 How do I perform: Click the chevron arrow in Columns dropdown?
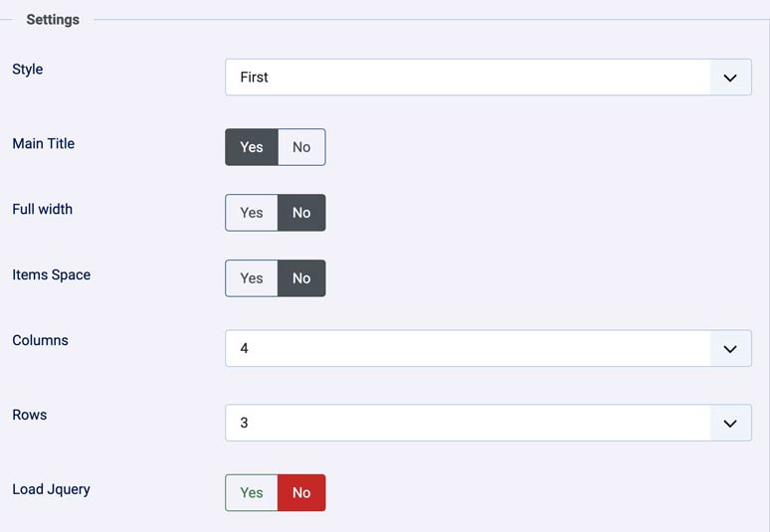click(730, 349)
